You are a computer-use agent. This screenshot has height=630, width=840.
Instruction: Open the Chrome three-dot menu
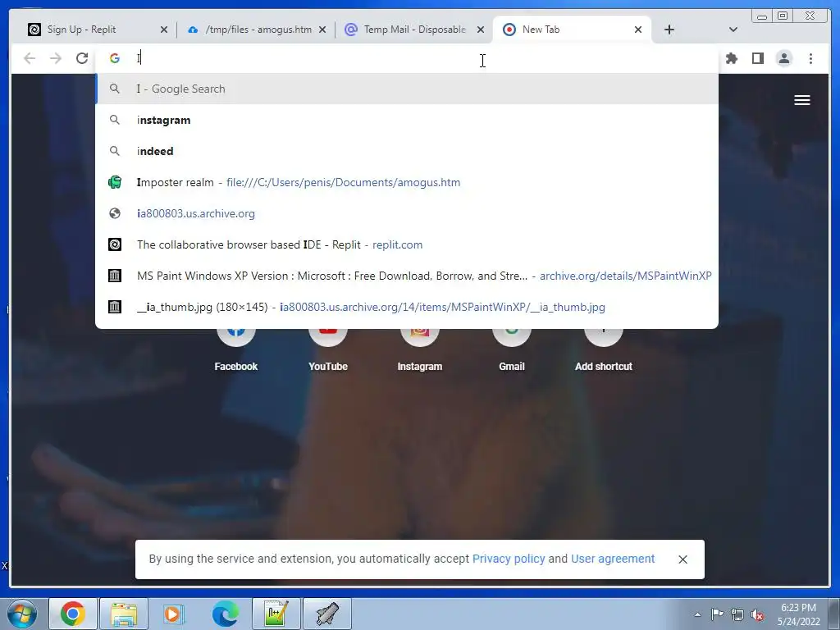810,58
